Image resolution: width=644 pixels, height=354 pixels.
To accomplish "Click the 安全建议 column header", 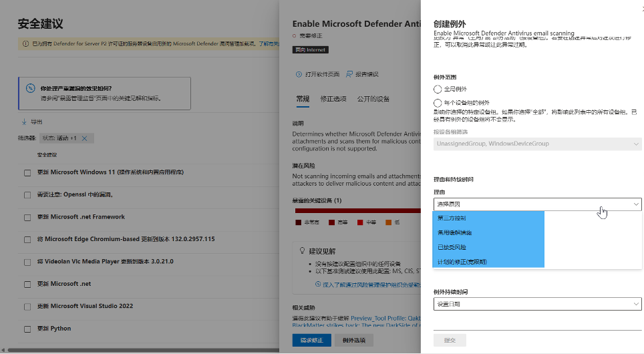I will pos(47,155).
